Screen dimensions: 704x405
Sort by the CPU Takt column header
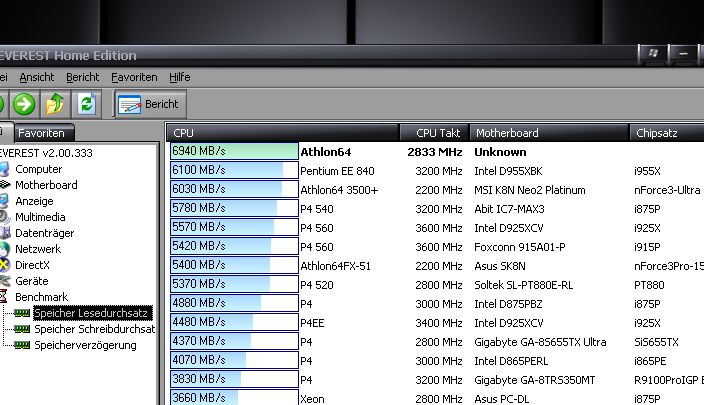(x=434, y=133)
